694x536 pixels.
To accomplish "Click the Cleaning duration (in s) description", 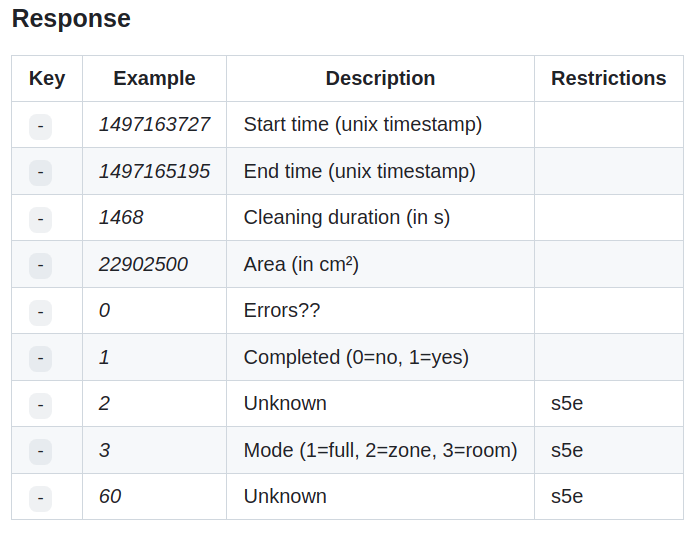I will [347, 218].
